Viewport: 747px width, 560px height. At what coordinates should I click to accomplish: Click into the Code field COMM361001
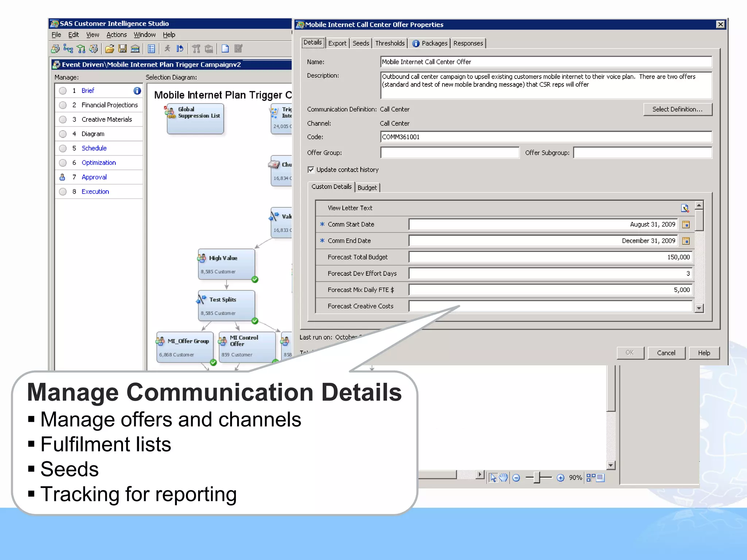546,137
